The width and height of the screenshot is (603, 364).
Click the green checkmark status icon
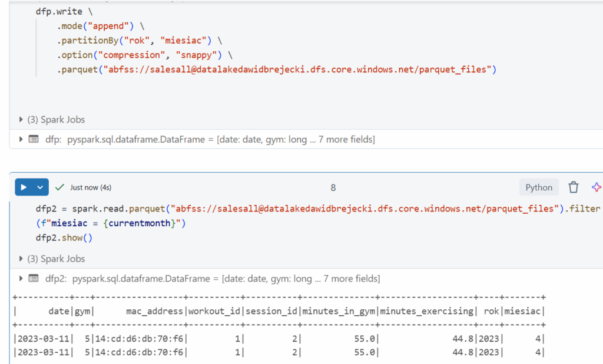click(59, 187)
